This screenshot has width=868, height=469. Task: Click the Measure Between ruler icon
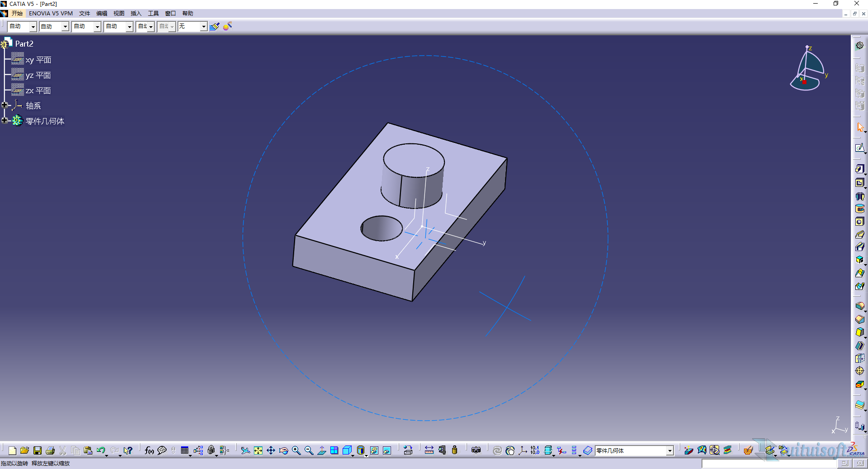[429, 450]
